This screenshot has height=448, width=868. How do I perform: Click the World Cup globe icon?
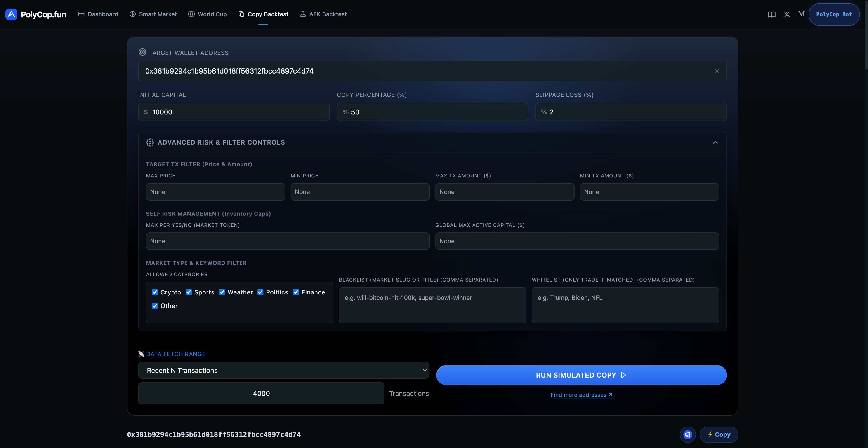tap(191, 14)
